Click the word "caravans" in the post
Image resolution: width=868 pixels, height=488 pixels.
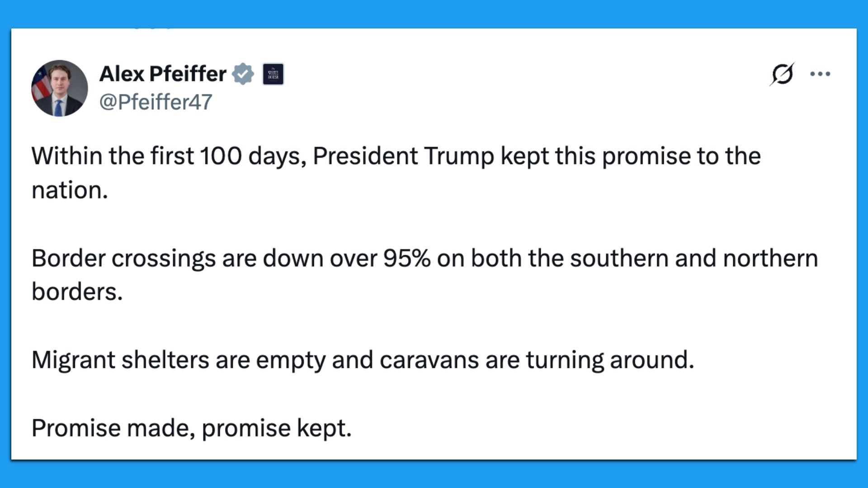[x=429, y=360]
